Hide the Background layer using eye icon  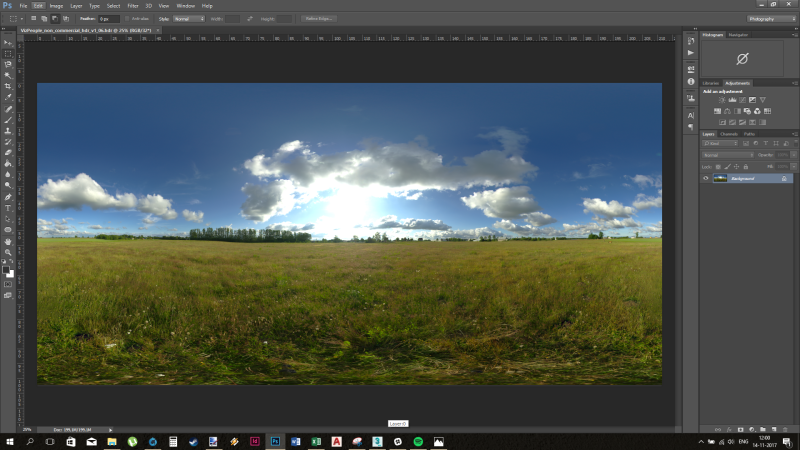[706, 178]
